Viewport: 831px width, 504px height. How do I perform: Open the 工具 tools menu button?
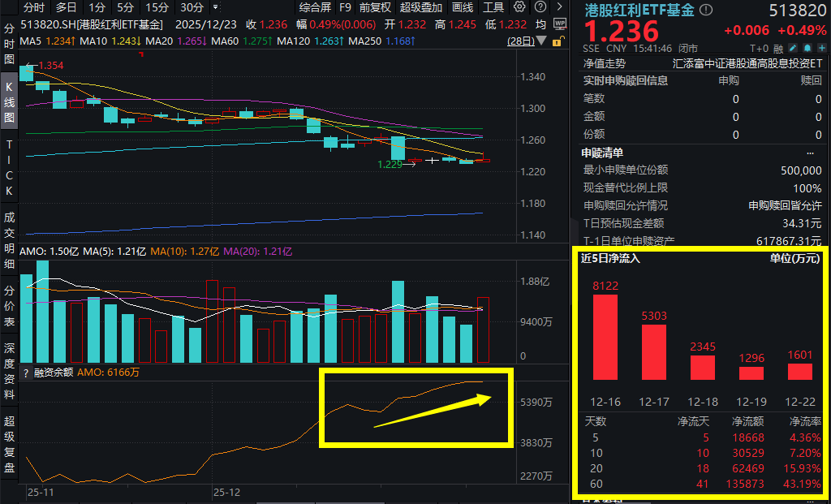(x=495, y=7)
